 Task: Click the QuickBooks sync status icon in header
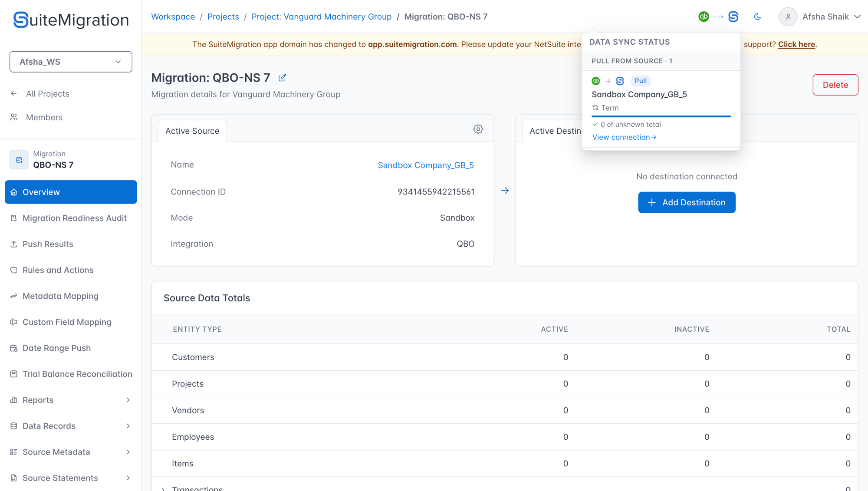704,16
